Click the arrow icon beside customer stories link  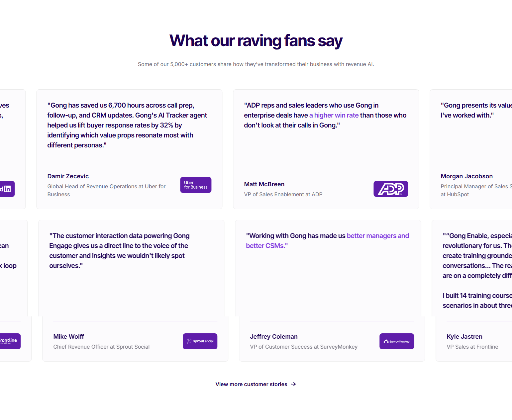[294, 384]
